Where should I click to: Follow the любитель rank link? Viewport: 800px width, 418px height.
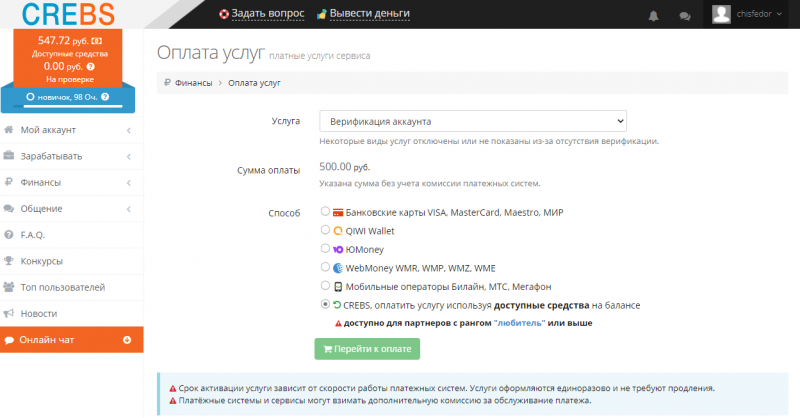click(519, 323)
